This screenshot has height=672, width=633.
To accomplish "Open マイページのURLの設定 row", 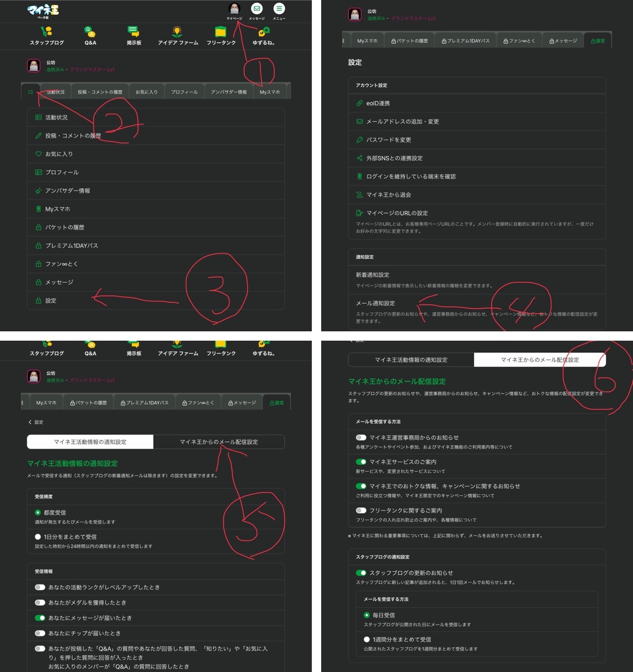I will [x=477, y=222].
